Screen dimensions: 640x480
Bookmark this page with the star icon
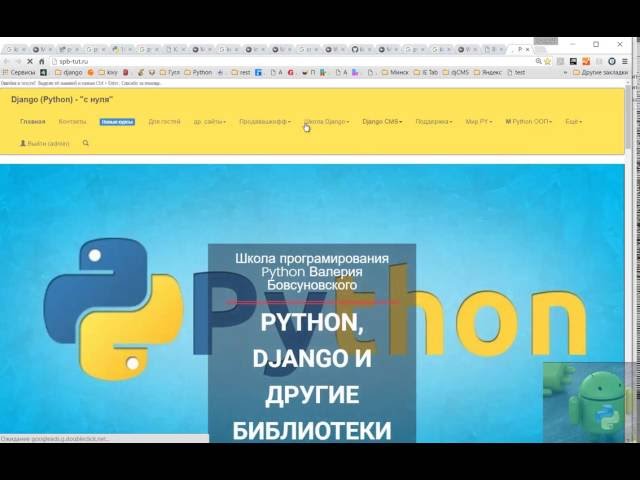[548, 61]
